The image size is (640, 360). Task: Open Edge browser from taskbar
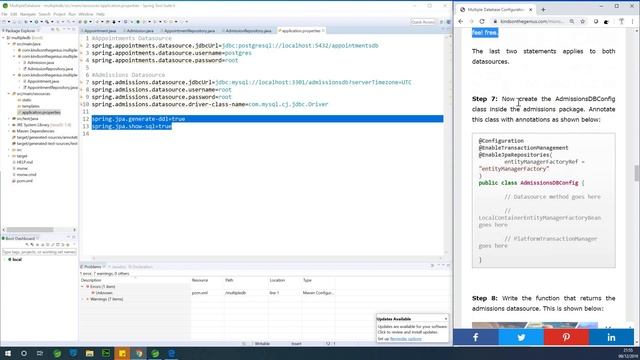coord(171,353)
